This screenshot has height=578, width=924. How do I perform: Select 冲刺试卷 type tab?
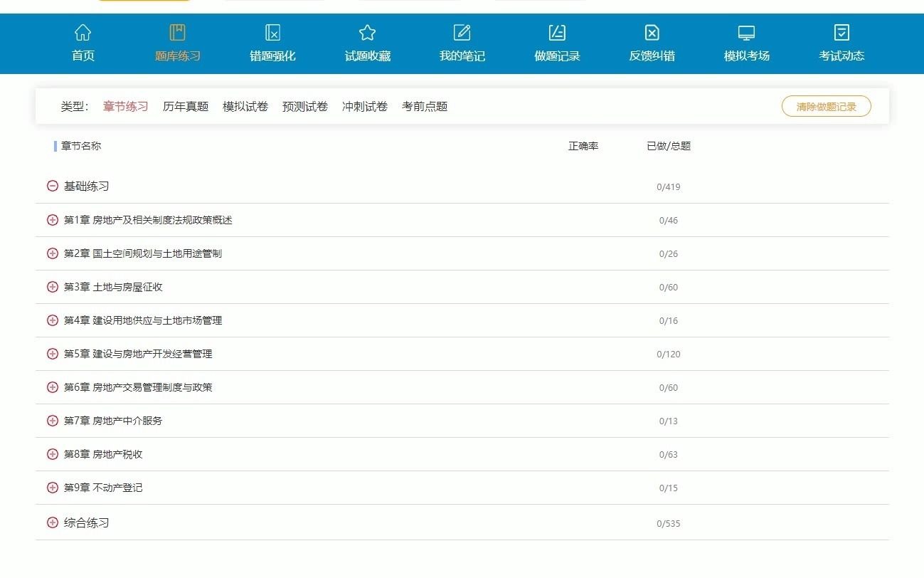point(365,107)
